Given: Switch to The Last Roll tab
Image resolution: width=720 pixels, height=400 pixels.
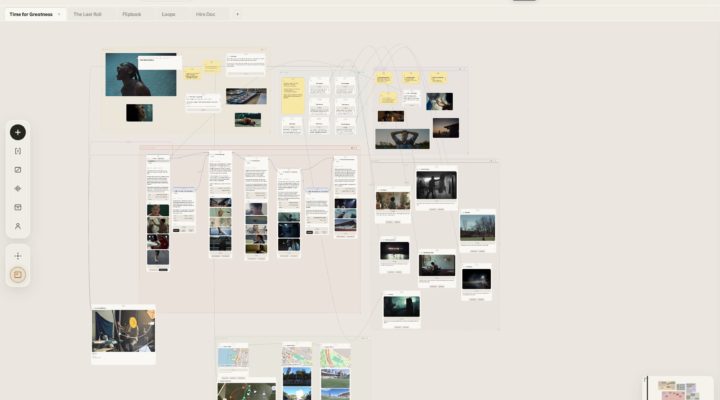Looking at the screenshot, I should 87,14.
